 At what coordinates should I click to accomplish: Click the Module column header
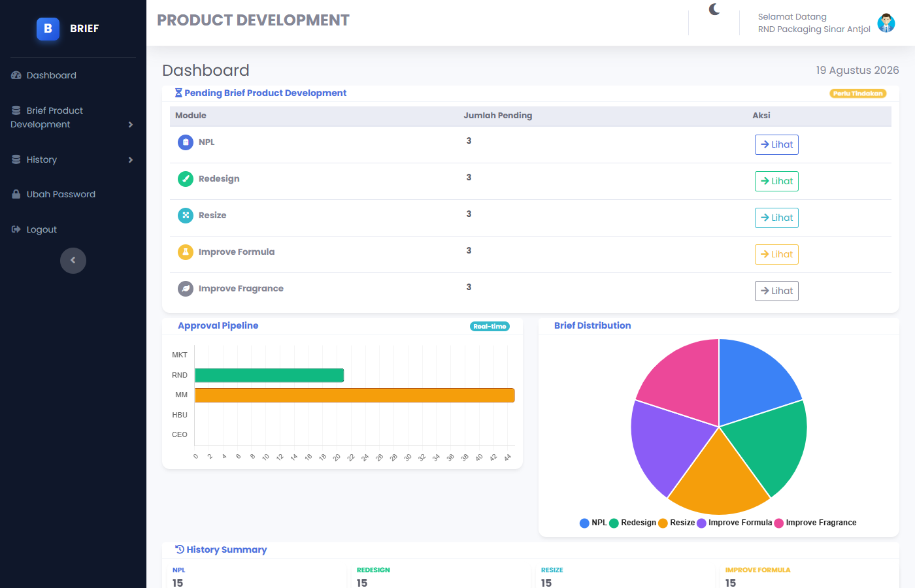tap(191, 116)
